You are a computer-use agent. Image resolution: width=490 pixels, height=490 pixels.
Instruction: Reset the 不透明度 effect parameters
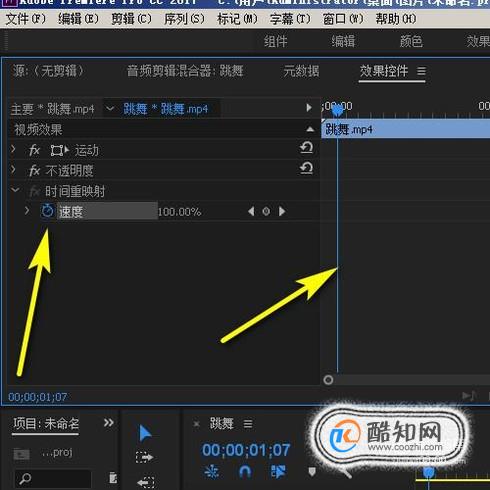pos(306,168)
